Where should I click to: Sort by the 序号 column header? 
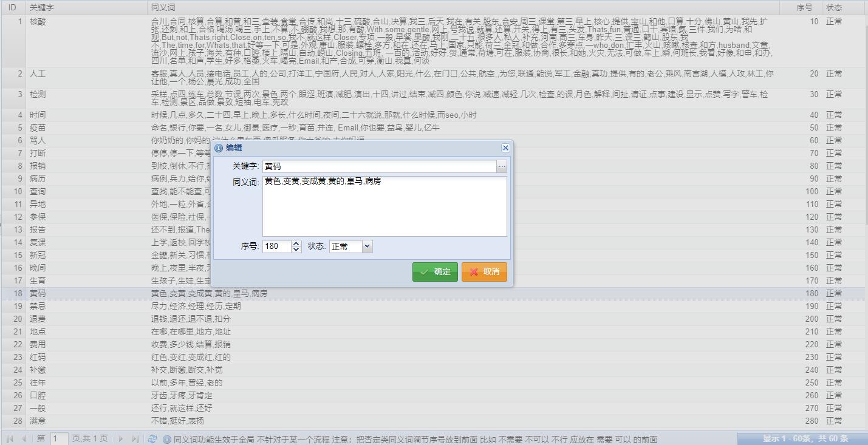804,8
